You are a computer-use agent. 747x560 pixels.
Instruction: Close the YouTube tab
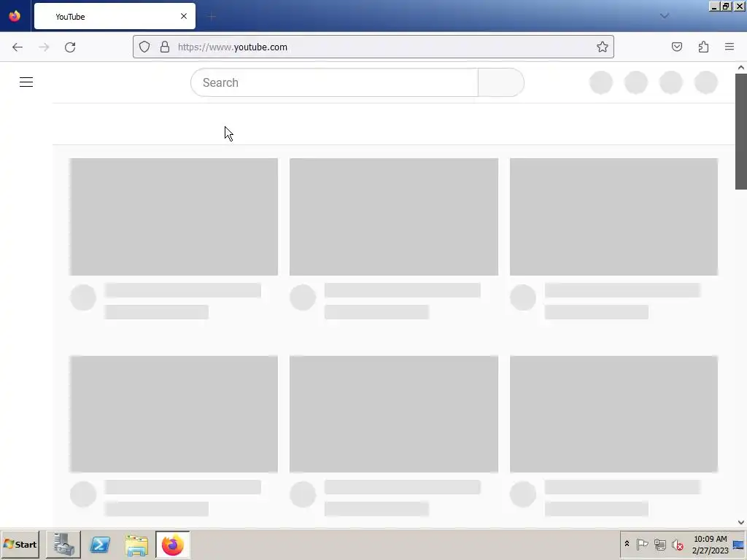click(x=183, y=16)
